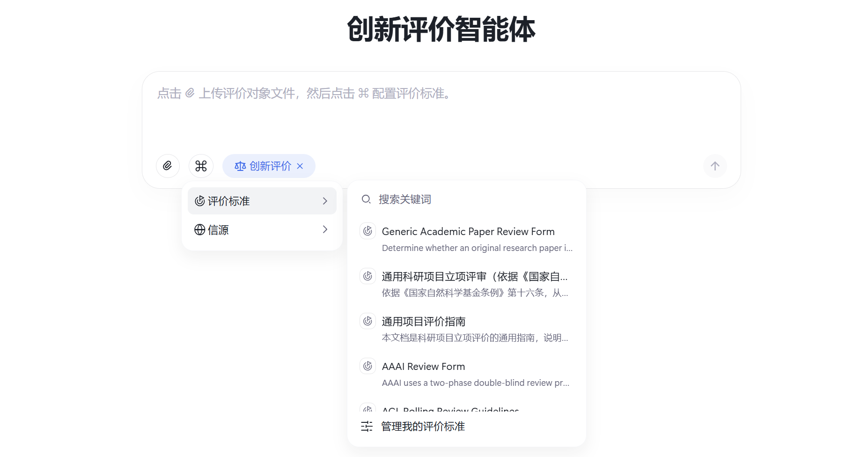868x457 pixels.
Task: Choose 通用项目评价指南 standard
Action: pos(467,329)
